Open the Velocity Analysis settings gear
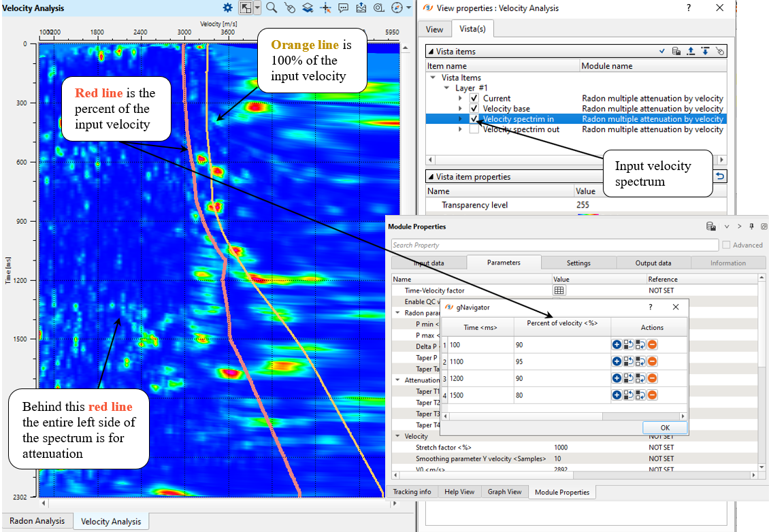The height and width of the screenshot is (532, 771). 228,8
